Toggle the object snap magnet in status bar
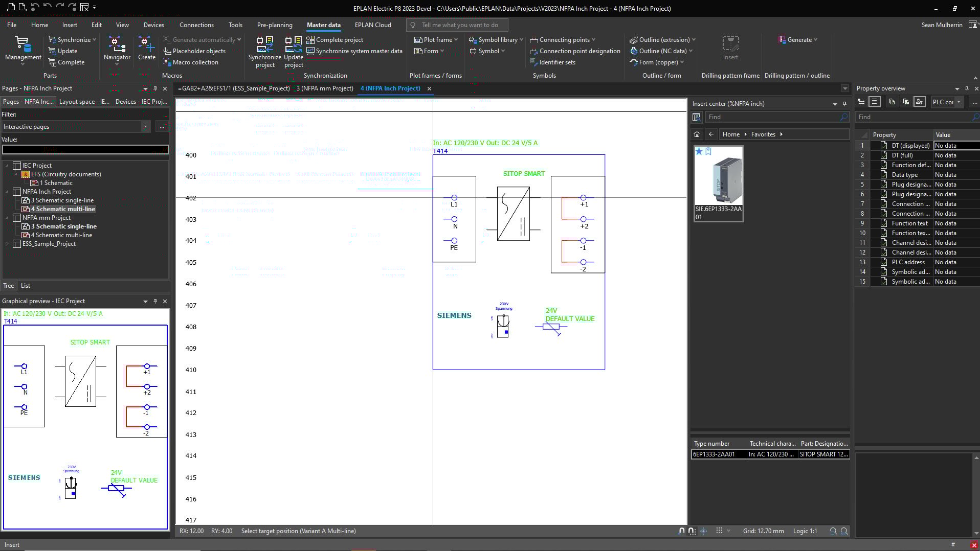This screenshot has height=551, width=980. [681, 531]
